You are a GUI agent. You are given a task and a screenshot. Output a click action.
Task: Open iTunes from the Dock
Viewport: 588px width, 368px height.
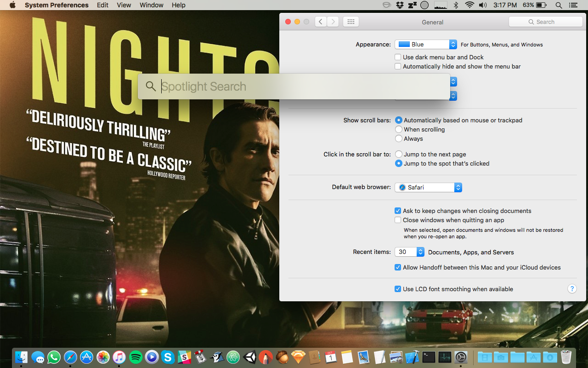[119, 357]
